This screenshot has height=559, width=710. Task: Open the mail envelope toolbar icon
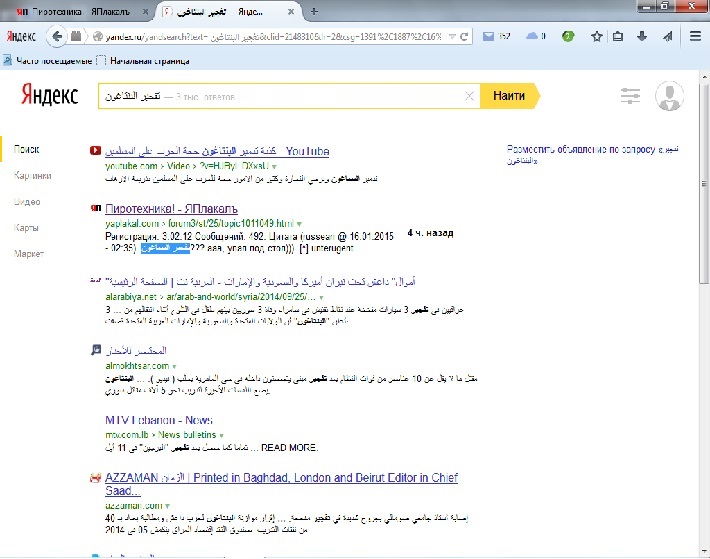[x=488, y=36]
